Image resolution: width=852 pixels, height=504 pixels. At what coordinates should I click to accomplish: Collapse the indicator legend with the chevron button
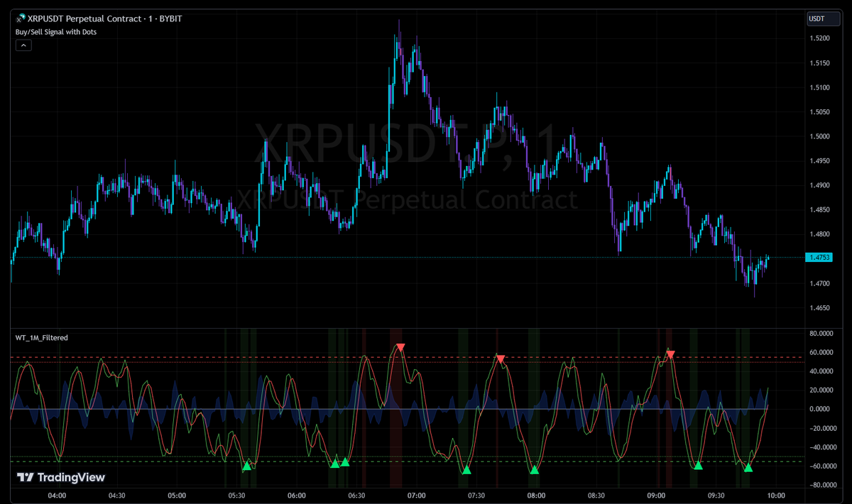23,45
